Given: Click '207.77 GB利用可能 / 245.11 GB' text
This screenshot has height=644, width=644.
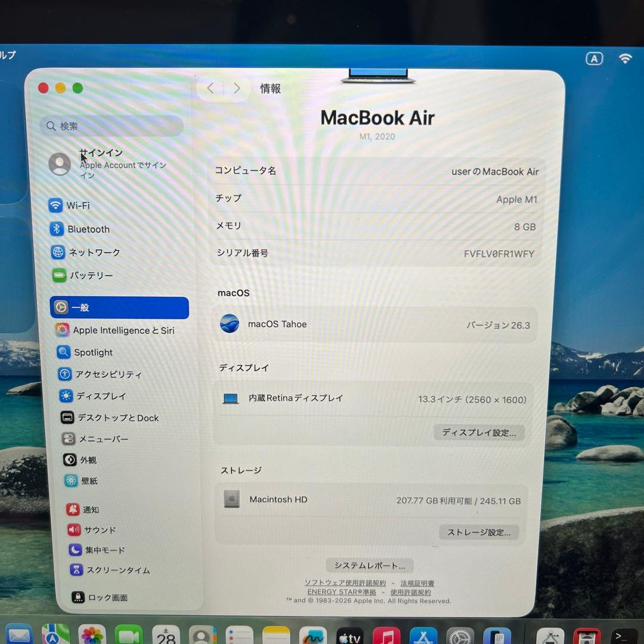Looking at the screenshot, I should pyautogui.click(x=459, y=501).
